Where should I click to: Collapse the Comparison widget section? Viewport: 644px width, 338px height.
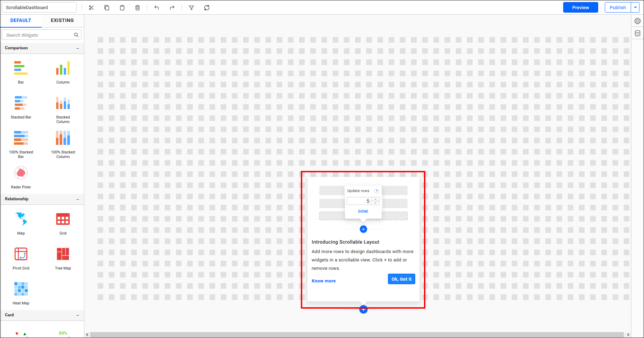(78, 48)
